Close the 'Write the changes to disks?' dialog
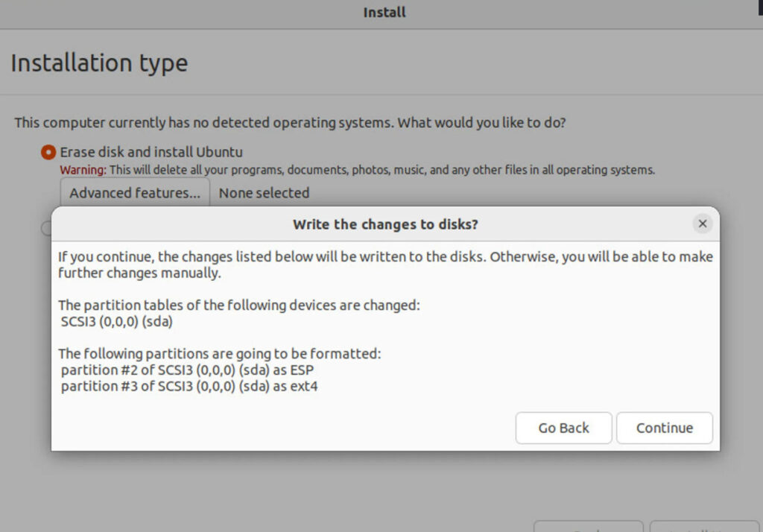 (x=702, y=224)
